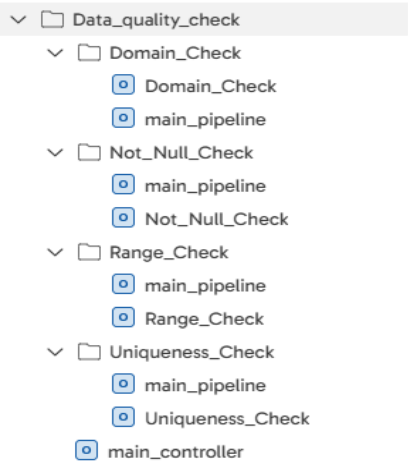Click the main_controller pipeline icon
408x471 pixels.
[x=86, y=450]
